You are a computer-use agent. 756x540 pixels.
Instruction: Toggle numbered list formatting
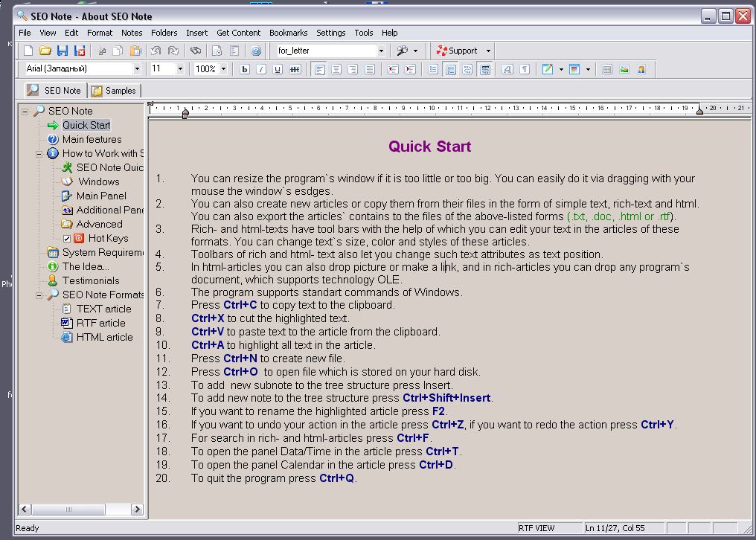pyautogui.click(x=450, y=69)
